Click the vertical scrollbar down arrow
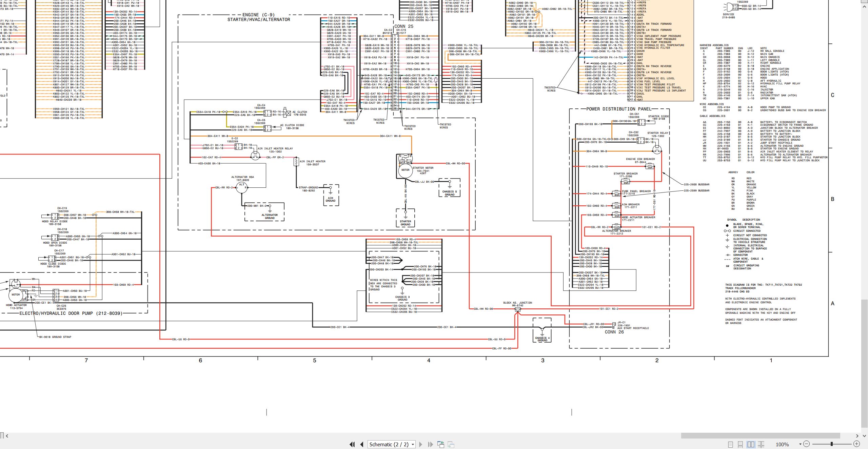Screen dimensions: 868x449 coord(865,436)
